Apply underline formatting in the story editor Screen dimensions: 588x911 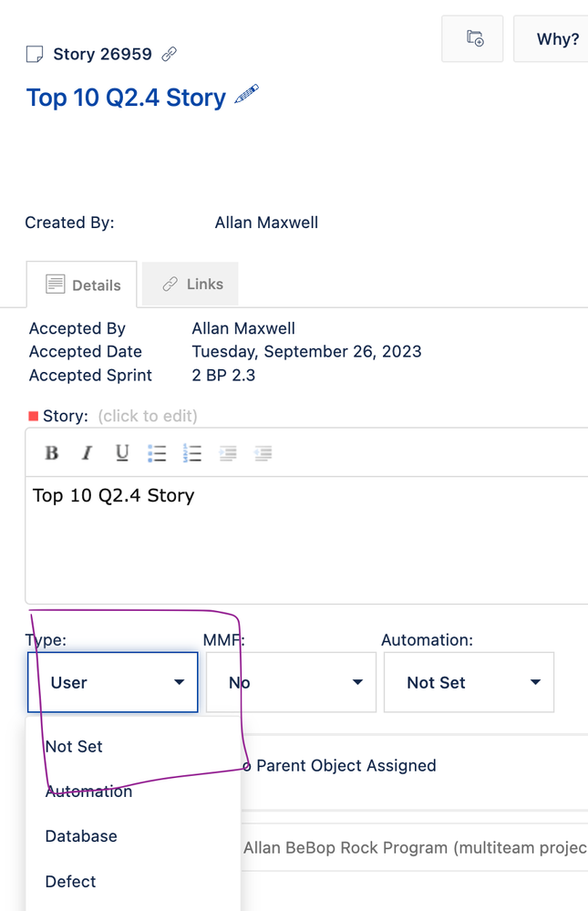(x=121, y=452)
